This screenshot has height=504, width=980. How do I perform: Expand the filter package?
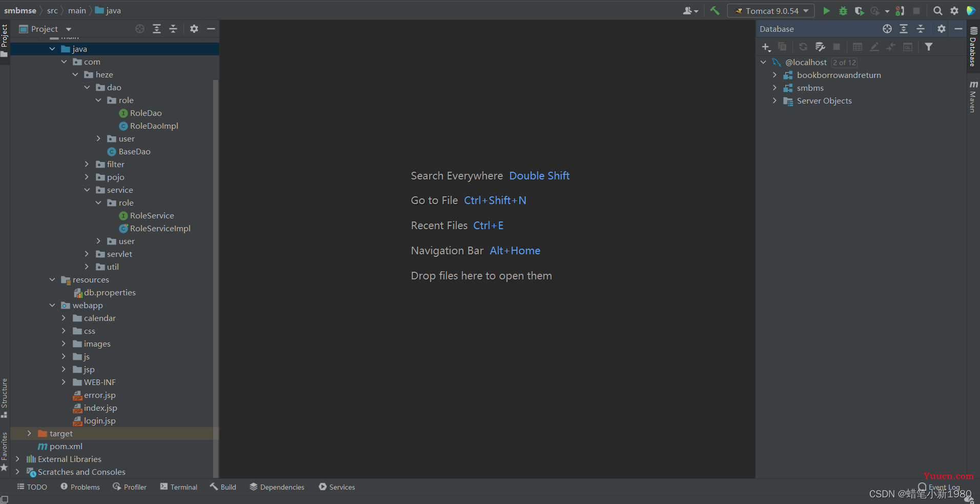87,164
